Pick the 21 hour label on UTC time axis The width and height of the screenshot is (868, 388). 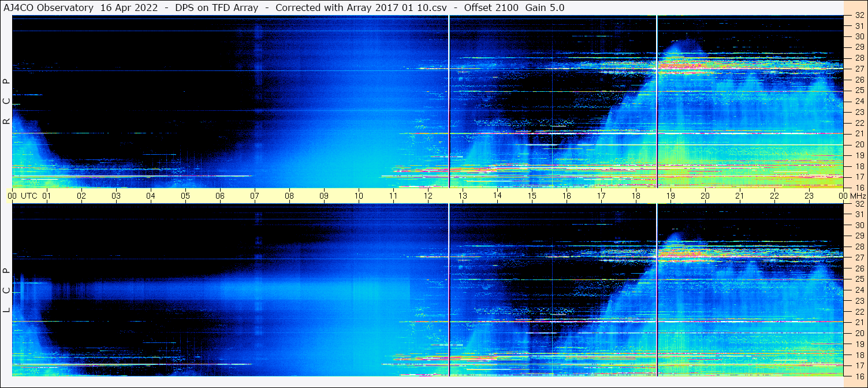pos(740,196)
